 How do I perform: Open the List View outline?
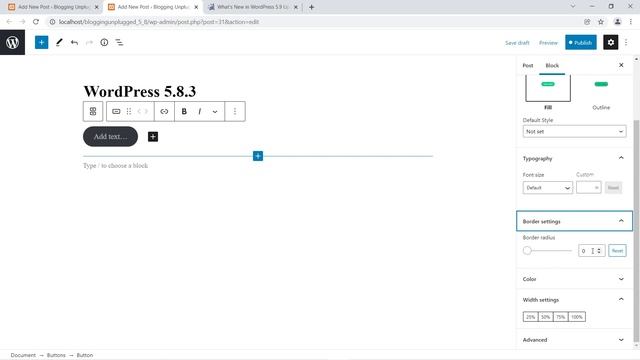(119, 42)
